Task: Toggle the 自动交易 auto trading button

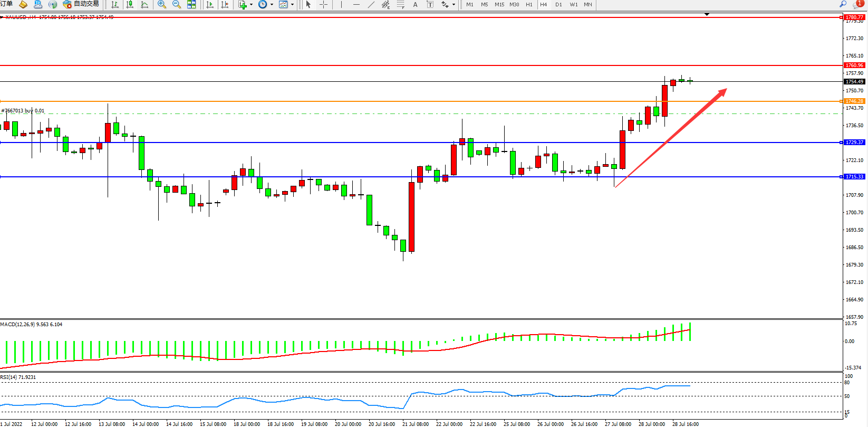Action: tap(81, 4)
